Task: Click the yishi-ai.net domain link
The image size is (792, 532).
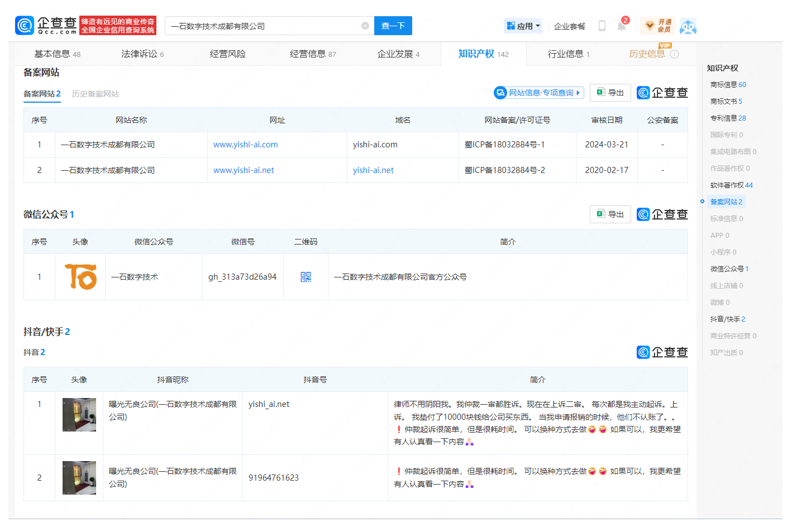Action: point(373,170)
